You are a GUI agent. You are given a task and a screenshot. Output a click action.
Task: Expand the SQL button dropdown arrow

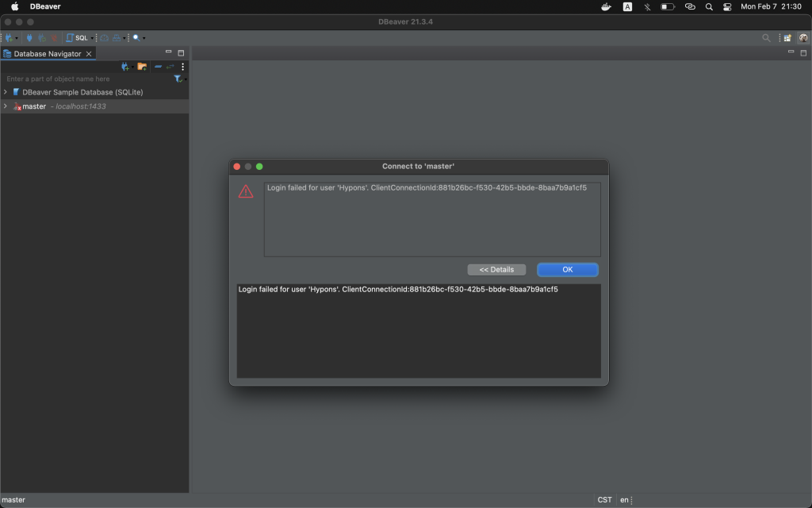[x=92, y=38]
